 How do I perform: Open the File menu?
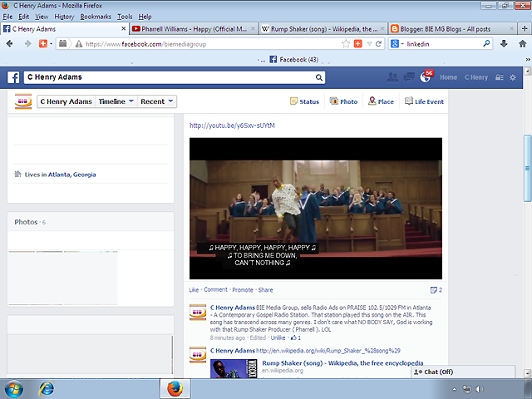(7, 17)
